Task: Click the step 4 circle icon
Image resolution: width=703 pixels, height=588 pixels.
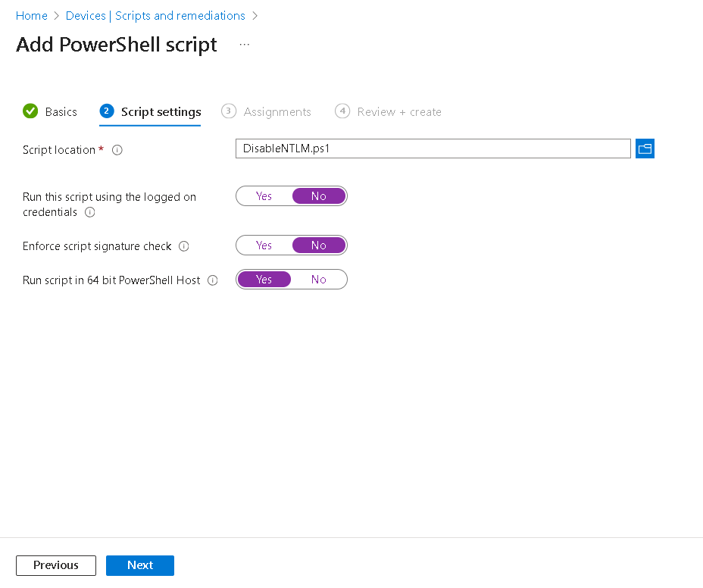Action: 342,111
